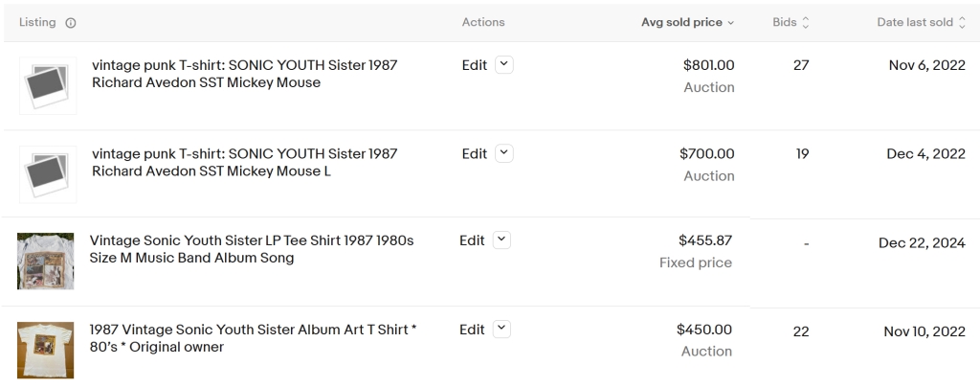Screen dimensions: 980x388
Task: Click Edit for Mickey Mouse L listing
Action: 474,153
